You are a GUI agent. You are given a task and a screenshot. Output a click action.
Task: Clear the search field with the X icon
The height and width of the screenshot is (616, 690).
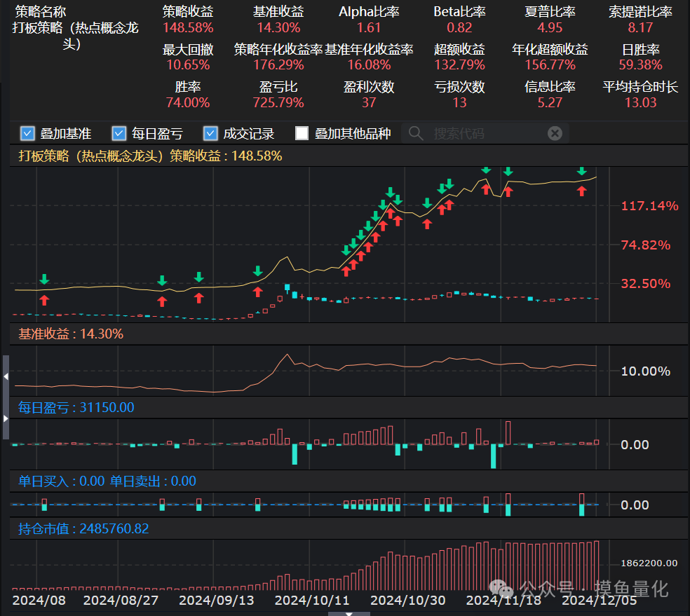[554, 133]
